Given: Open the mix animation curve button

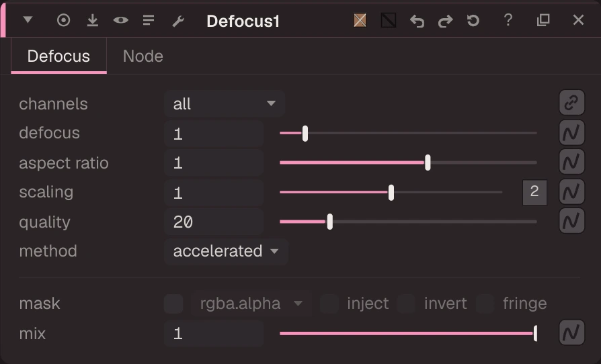Looking at the screenshot, I should [571, 332].
